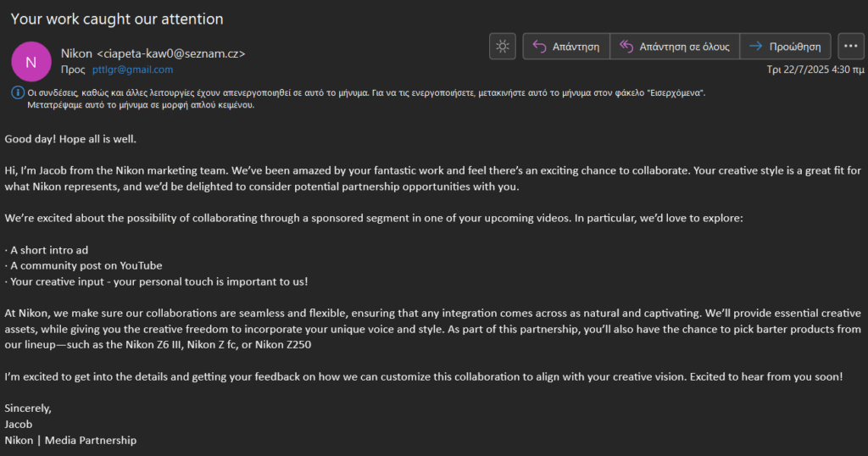Forward the email with the Προώθηση button

click(x=785, y=47)
